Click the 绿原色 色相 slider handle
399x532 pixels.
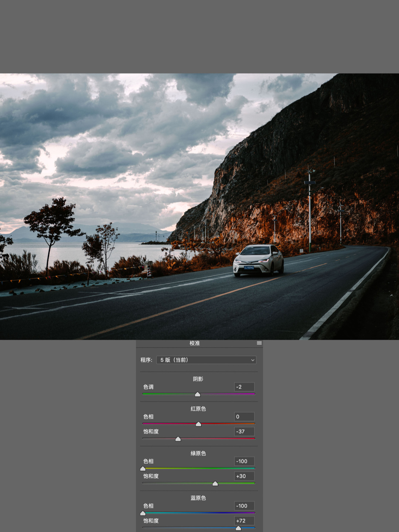pyautogui.click(x=143, y=469)
